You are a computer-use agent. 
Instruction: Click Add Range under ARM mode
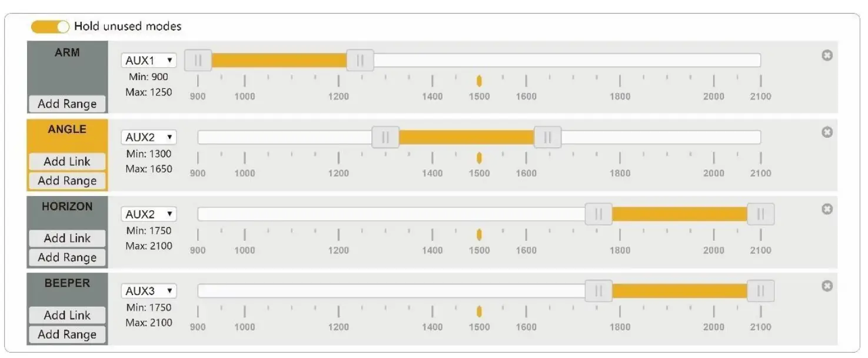coord(67,104)
